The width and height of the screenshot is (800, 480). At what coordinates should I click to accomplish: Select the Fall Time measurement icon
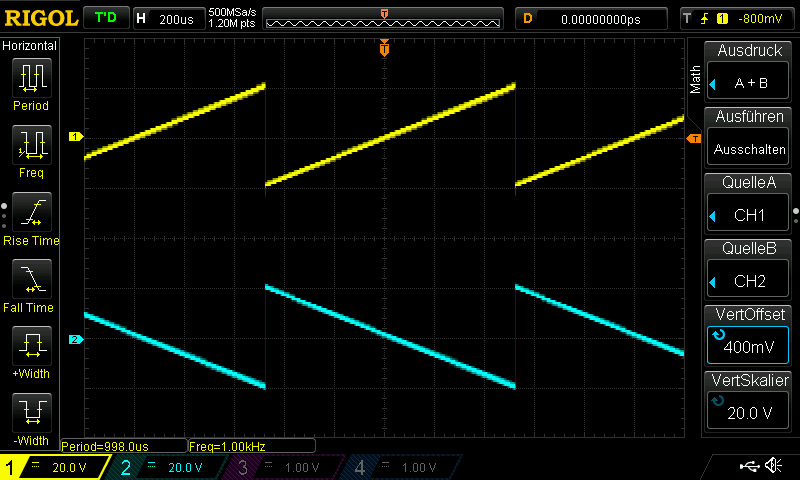point(32,279)
